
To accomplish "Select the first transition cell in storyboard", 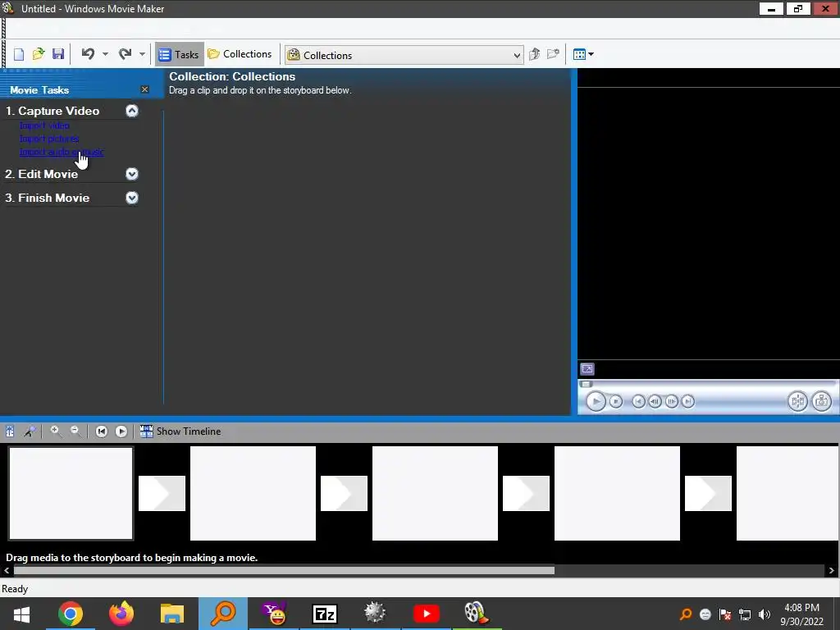I will point(162,493).
